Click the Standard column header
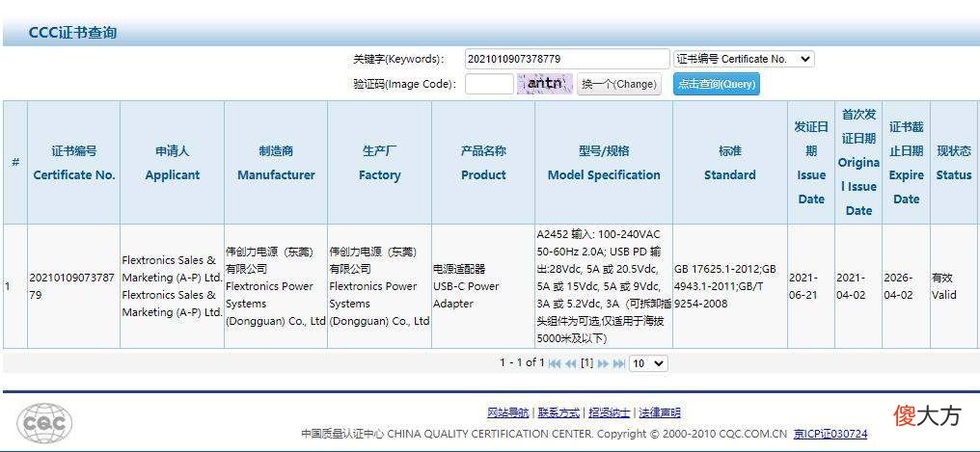The image size is (980, 452). click(x=730, y=163)
